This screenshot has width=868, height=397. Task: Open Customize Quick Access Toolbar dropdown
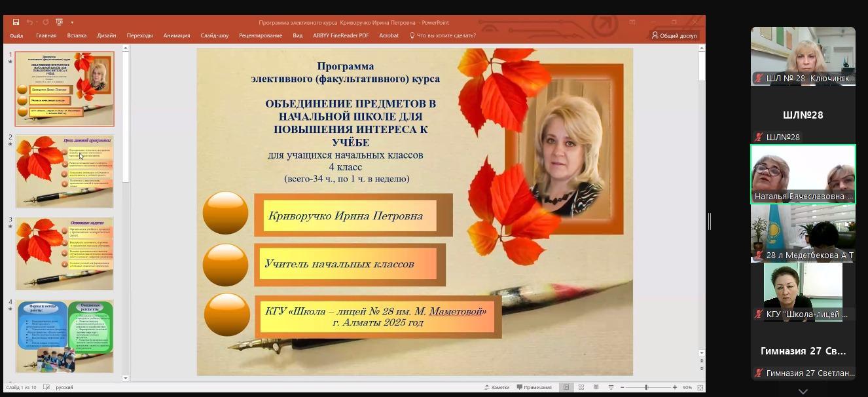(72, 22)
